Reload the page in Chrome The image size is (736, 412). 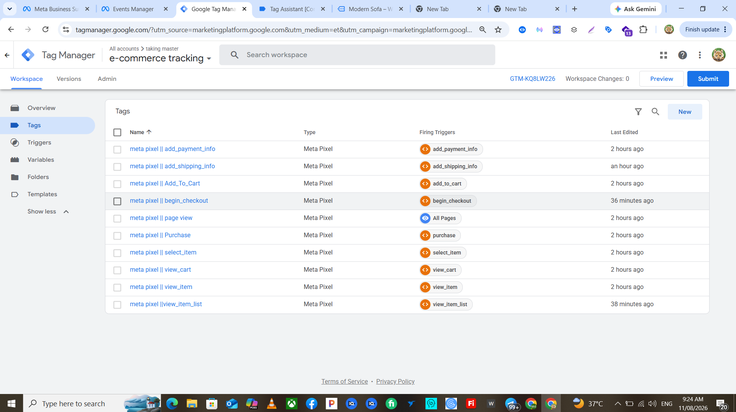coord(45,30)
